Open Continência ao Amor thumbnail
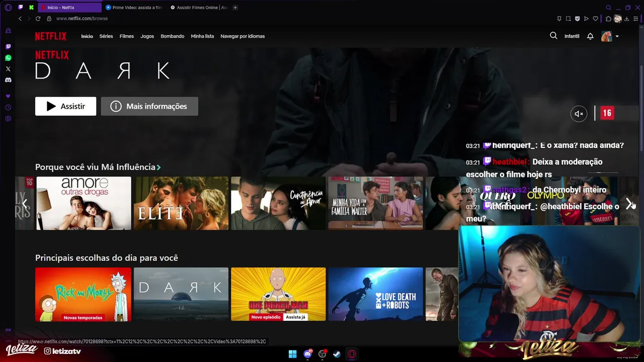The image size is (644, 362). (x=278, y=203)
